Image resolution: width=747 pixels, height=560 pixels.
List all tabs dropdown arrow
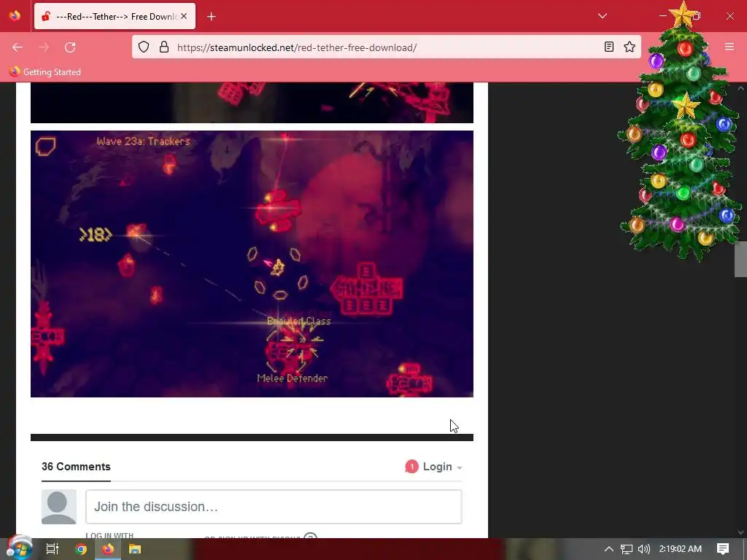[602, 16]
